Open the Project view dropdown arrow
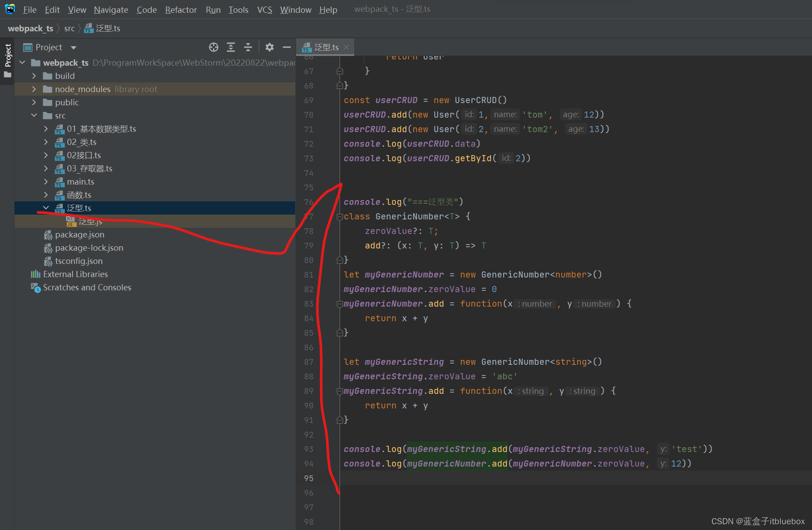 click(x=74, y=48)
